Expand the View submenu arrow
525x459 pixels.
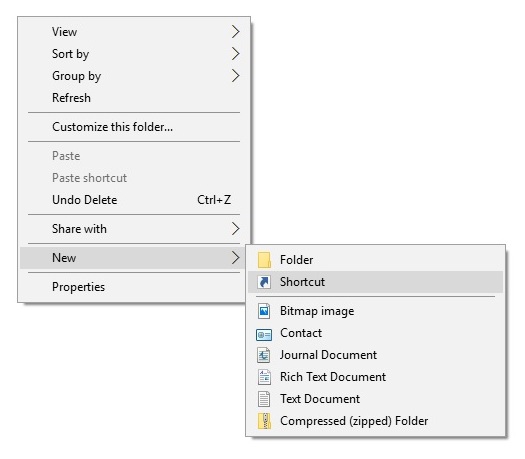[236, 32]
